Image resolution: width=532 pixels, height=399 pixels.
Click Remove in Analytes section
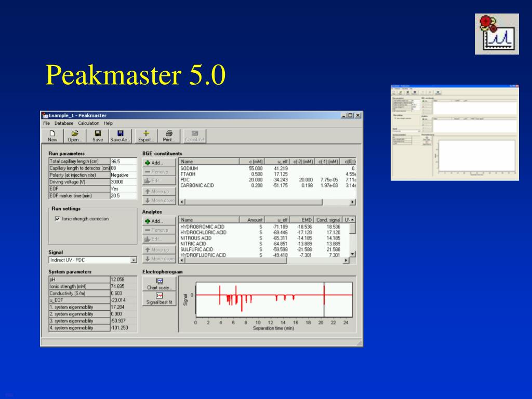(159, 230)
